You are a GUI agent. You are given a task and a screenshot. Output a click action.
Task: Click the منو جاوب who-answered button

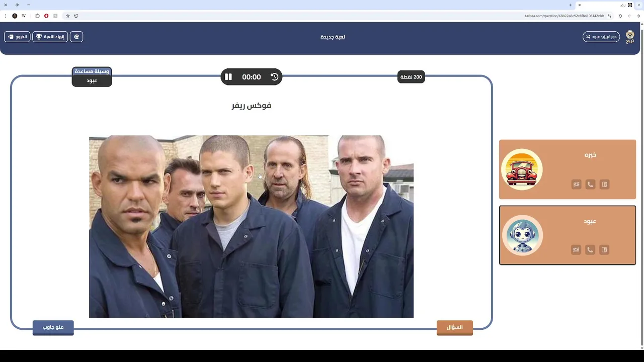point(53,327)
